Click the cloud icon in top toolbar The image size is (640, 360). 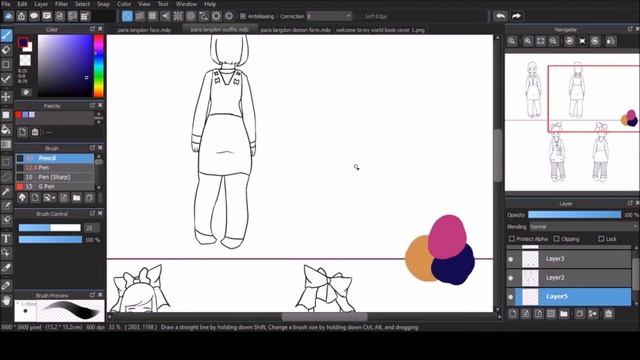[x=9, y=16]
